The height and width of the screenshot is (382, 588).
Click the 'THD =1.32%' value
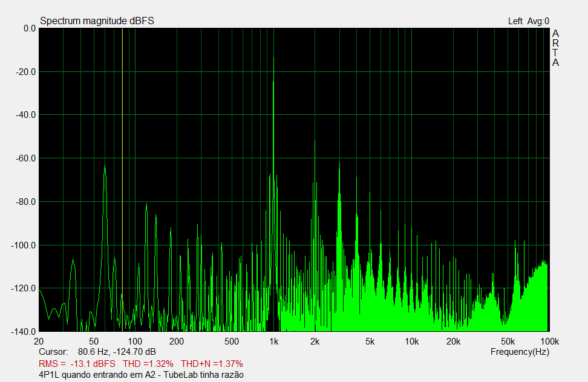click(x=148, y=364)
